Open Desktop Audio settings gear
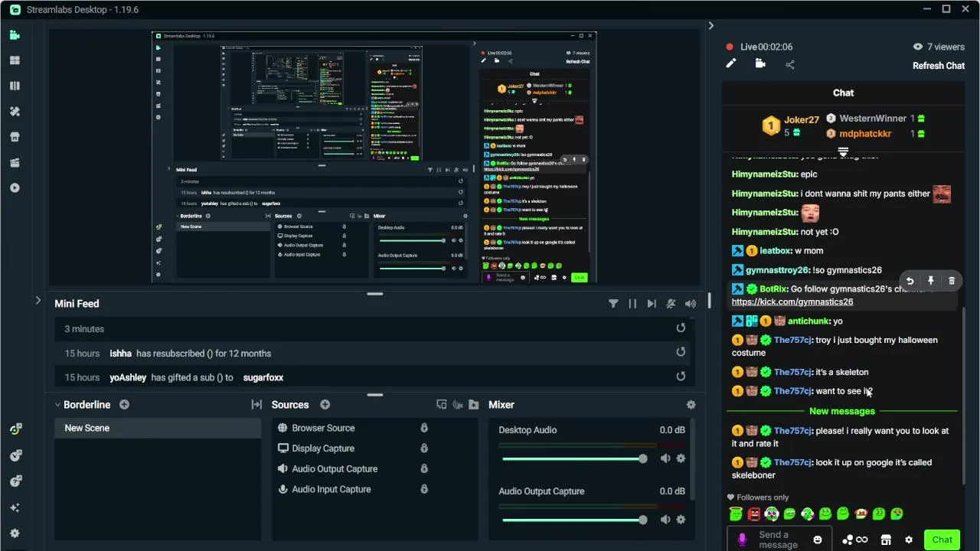The height and width of the screenshot is (551, 980). (681, 458)
